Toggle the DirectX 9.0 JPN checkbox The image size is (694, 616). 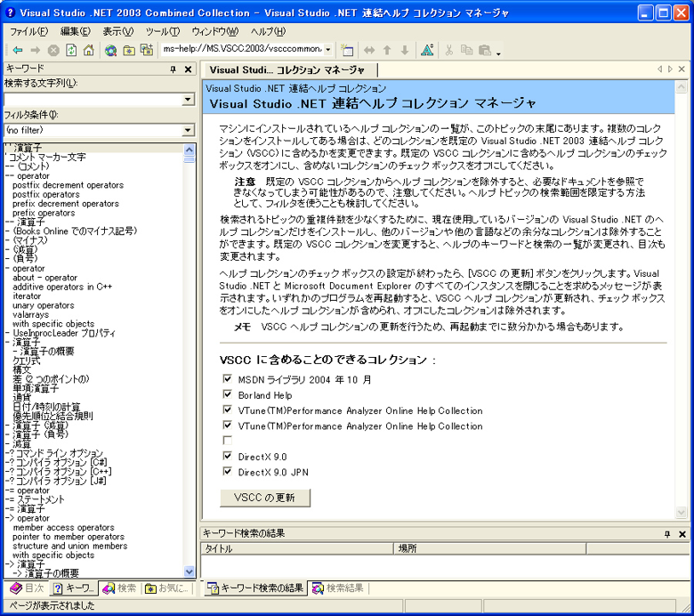pos(228,471)
